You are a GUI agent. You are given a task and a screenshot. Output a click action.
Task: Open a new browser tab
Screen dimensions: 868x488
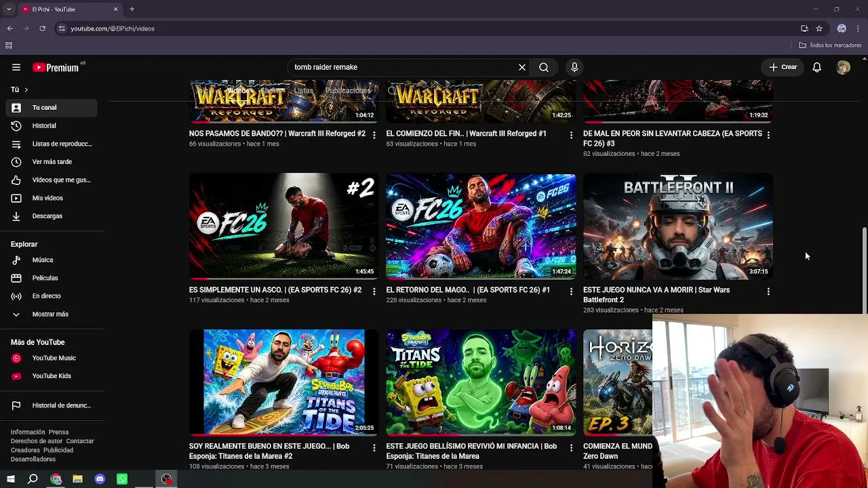click(x=132, y=9)
